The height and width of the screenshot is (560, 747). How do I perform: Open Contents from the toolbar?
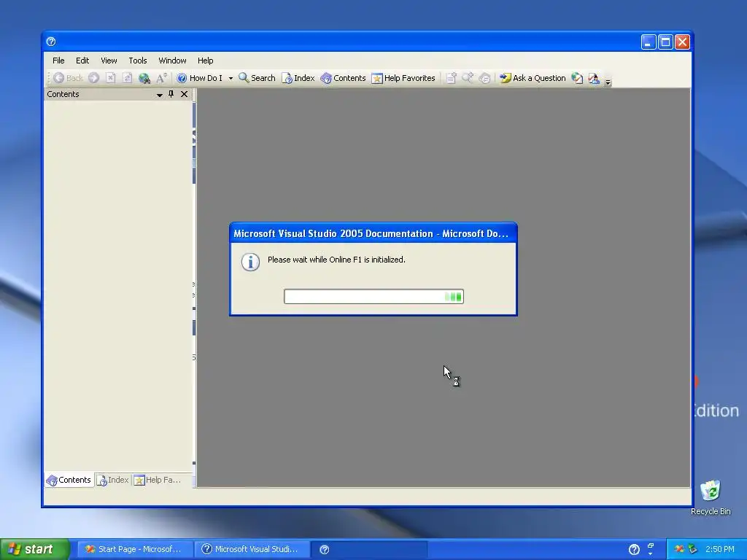tap(343, 78)
